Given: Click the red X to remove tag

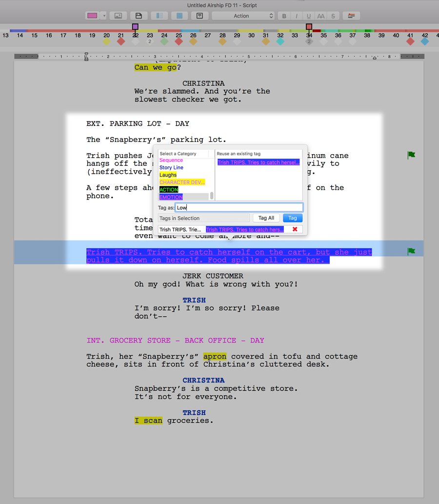Looking at the screenshot, I should pos(294,229).
